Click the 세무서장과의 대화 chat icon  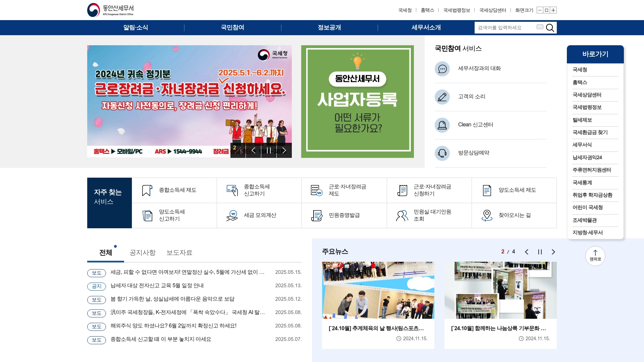[442, 69]
